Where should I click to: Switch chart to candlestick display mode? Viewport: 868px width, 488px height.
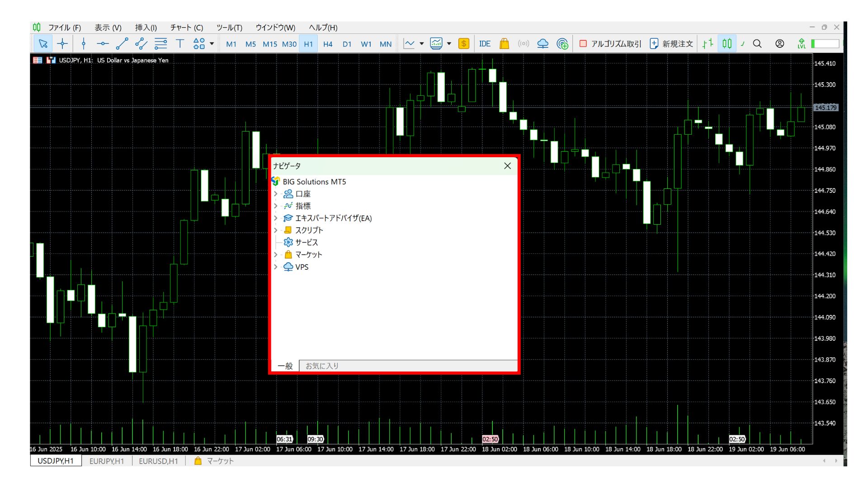[726, 44]
